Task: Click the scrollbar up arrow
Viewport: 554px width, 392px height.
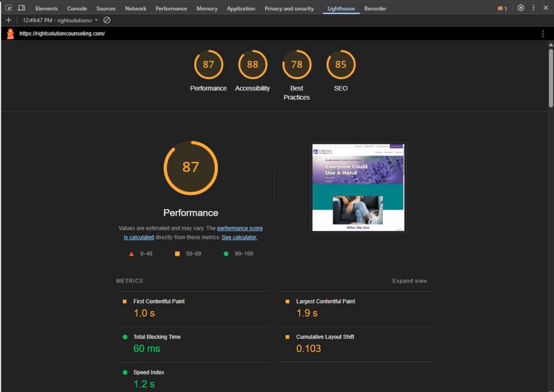Action: [x=551, y=45]
